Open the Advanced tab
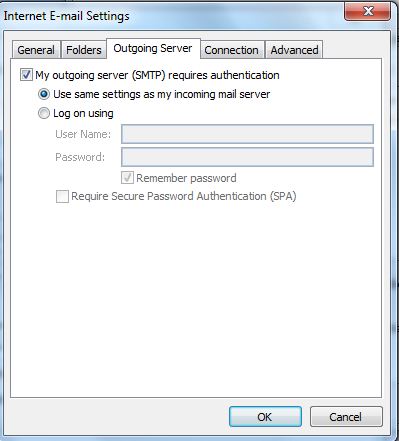The height and width of the screenshot is (441, 399). click(x=294, y=50)
